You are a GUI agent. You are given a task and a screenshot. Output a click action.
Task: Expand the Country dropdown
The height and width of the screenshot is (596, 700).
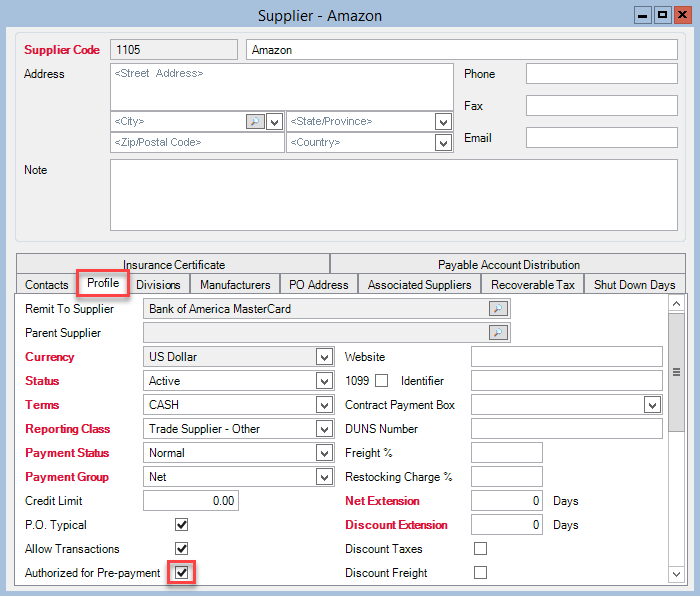[x=443, y=143]
